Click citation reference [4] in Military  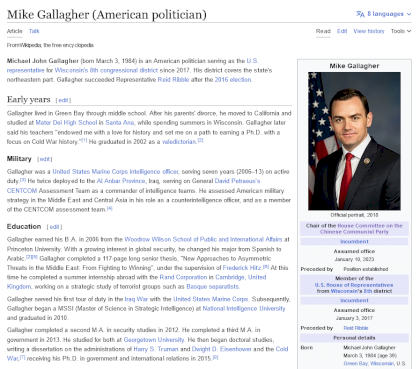(x=110, y=208)
